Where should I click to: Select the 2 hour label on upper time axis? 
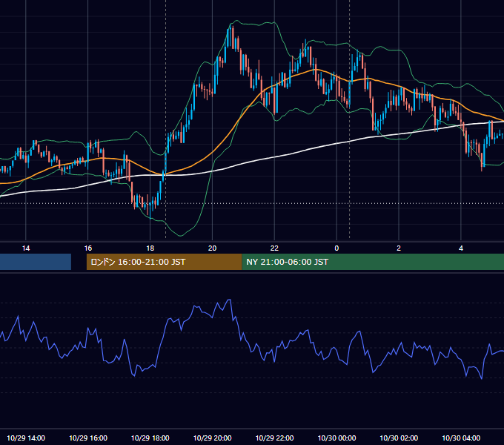coord(399,248)
